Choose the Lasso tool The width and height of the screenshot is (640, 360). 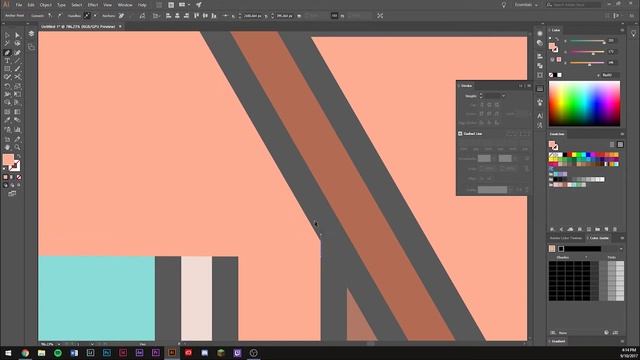tap(18, 44)
